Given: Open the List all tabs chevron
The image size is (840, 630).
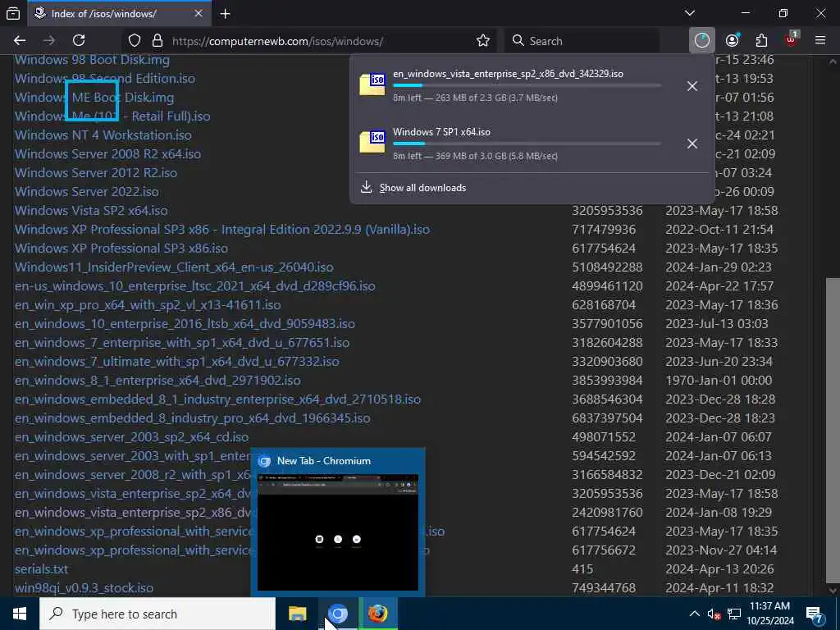Looking at the screenshot, I should pyautogui.click(x=690, y=13).
